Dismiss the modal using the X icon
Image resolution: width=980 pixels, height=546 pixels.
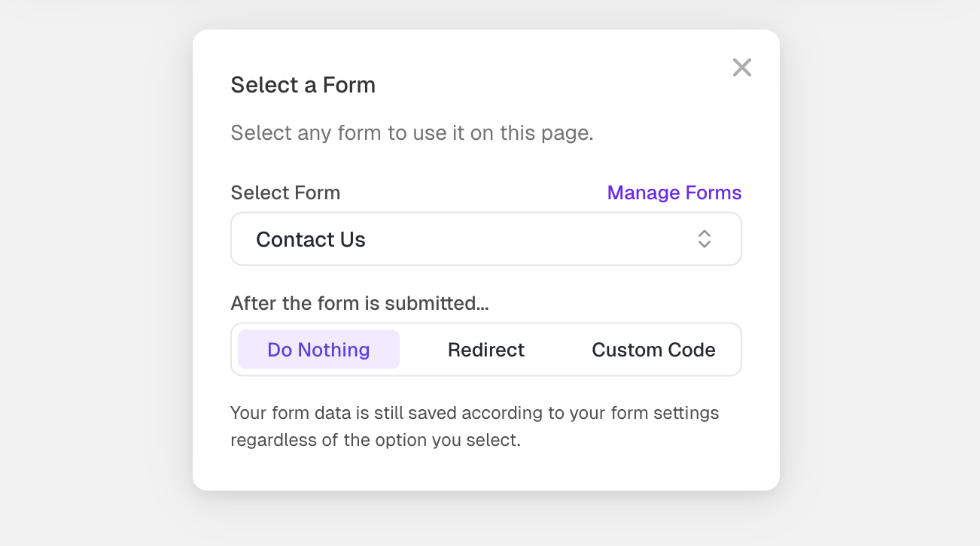coord(741,68)
